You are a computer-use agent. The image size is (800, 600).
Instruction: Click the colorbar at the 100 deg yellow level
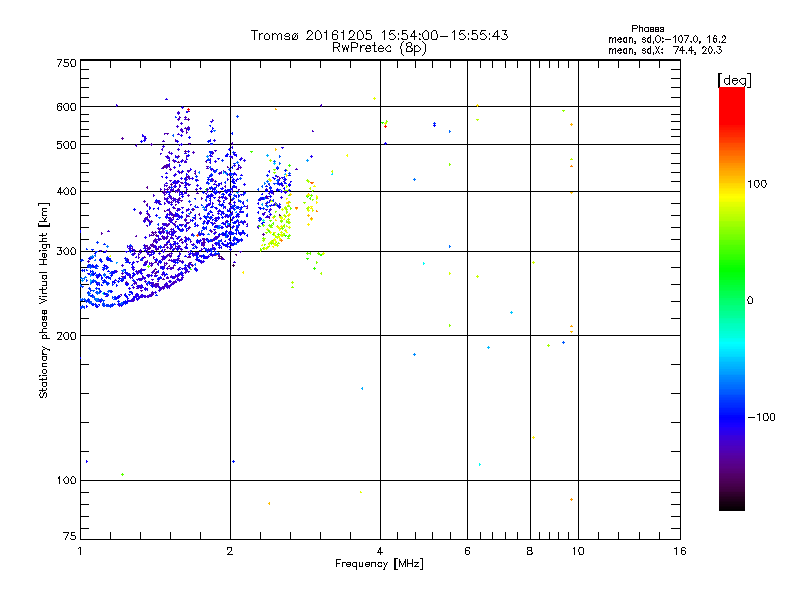[x=732, y=184]
